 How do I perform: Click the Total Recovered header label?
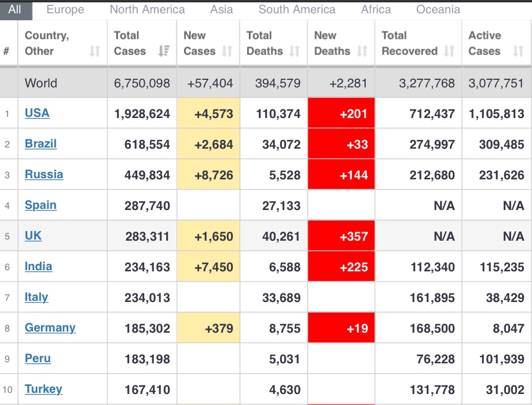click(409, 43)
